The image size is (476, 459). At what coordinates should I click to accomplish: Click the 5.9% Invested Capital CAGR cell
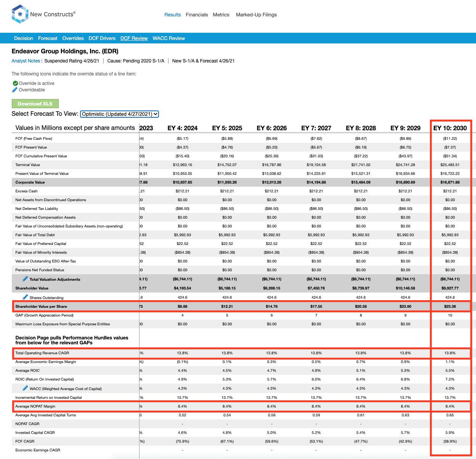click(x=450, y=433)
